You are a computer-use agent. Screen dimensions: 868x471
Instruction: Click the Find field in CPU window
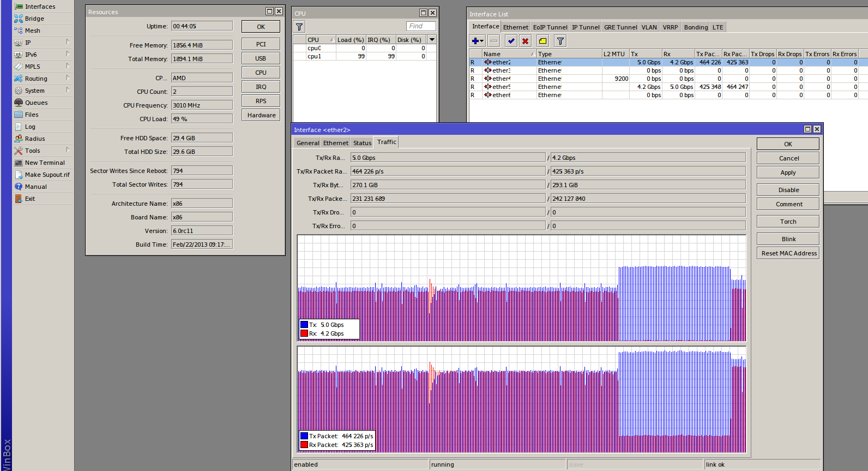[x=421, y=26]
